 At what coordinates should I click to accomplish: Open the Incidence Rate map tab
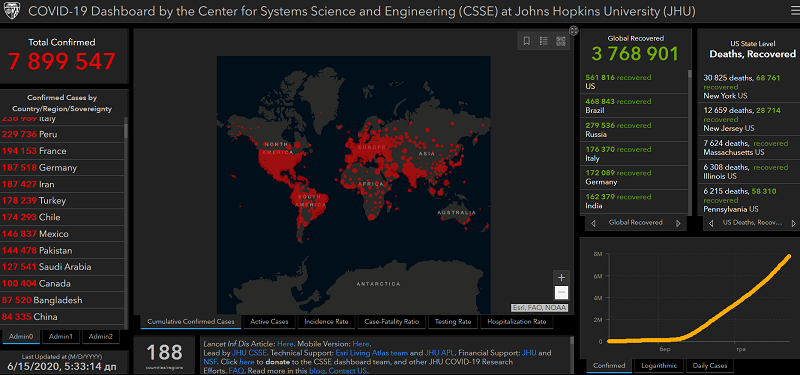coord(326,322)
